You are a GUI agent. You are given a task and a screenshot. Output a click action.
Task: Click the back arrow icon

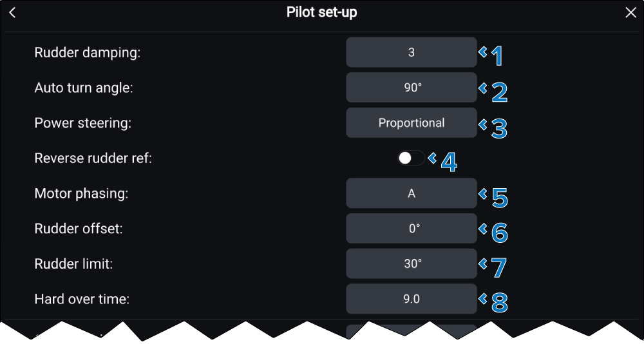[12, 13]
